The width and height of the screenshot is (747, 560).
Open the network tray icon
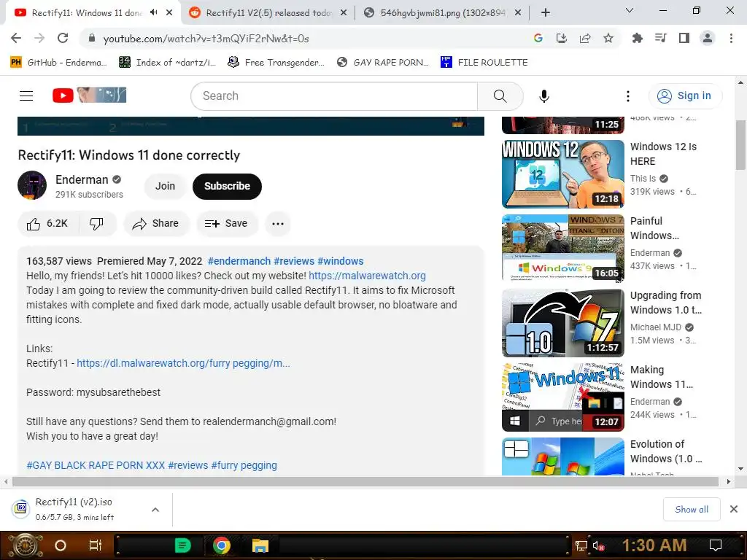click(x=581, y=545)
